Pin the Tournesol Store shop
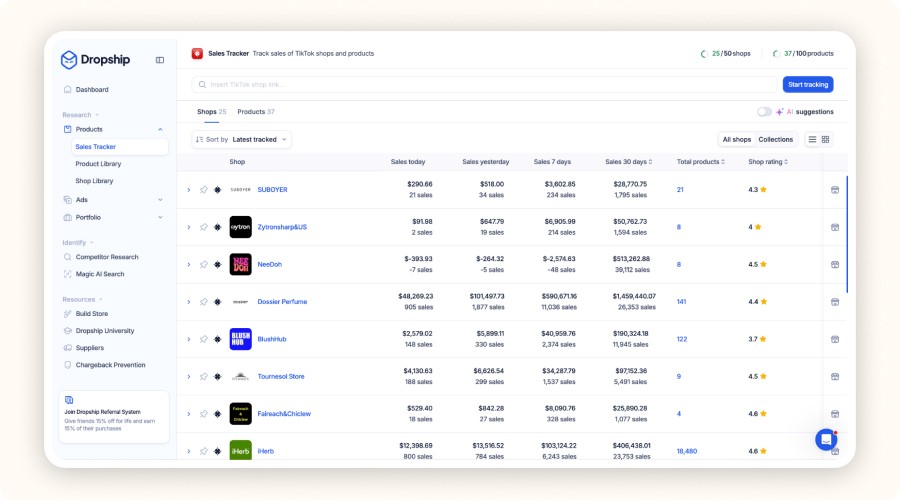Screen dimensions: 900x504 [204, 377]
